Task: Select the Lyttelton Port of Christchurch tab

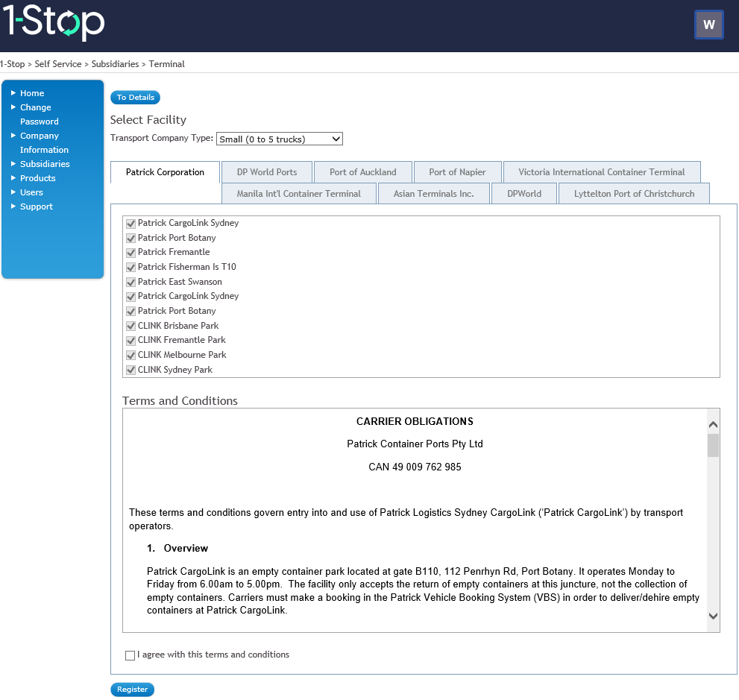Action: (x=634, y=194)
